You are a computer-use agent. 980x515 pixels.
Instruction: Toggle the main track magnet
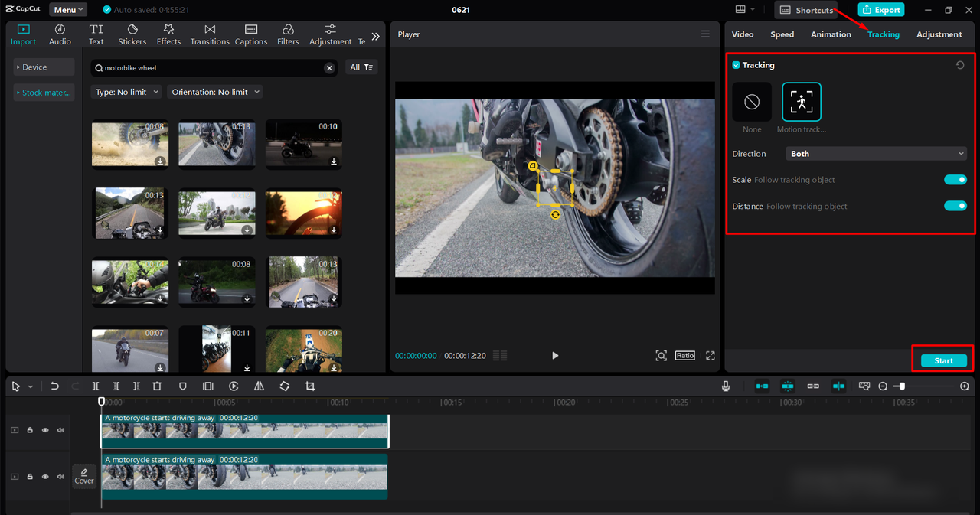click(762, 386)
